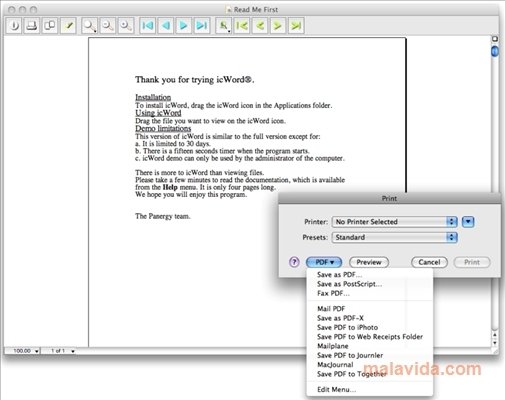The height and width of the screenshot is (400, 505).
Task: Choose Save as PostScript… menu item
Action: pos(369,284)
